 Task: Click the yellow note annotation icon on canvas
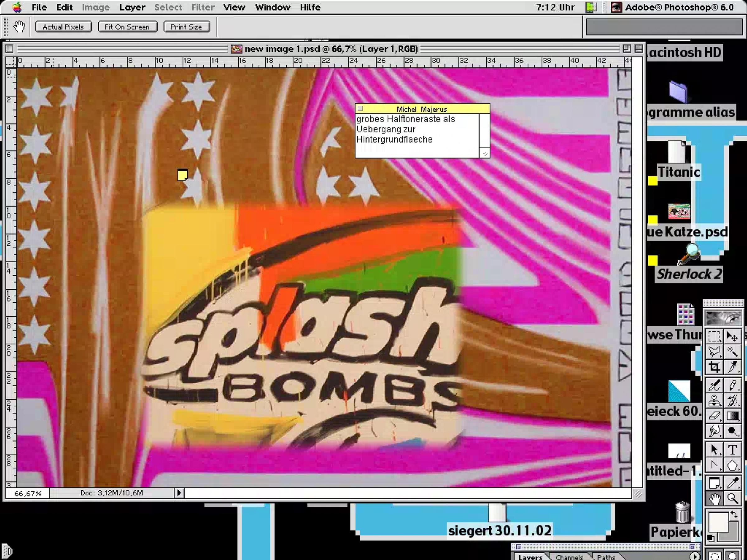182,175
